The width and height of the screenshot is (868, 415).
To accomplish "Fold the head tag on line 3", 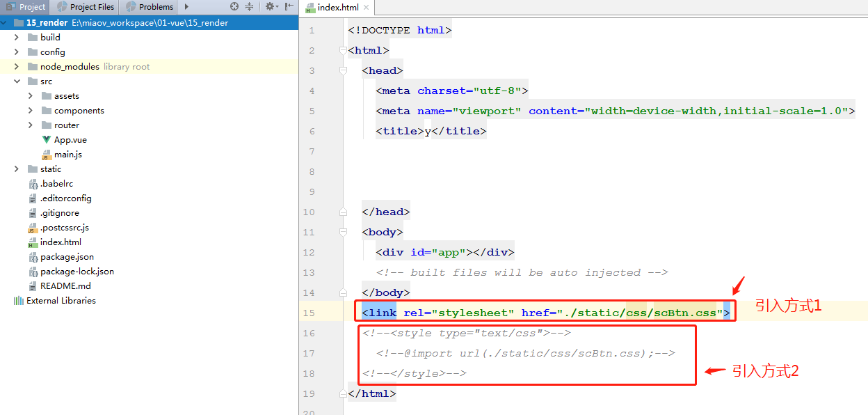I will 342,70.
